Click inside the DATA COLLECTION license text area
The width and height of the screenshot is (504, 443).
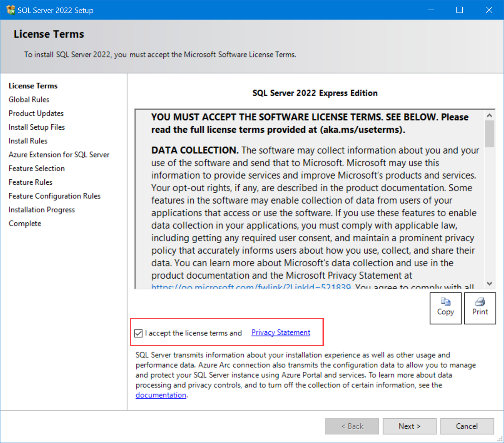point(292,188)
